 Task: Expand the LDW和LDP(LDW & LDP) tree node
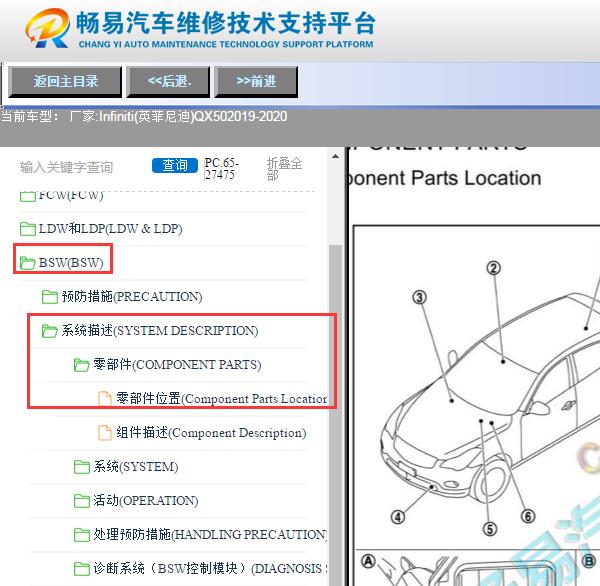[x=110, y=229]
